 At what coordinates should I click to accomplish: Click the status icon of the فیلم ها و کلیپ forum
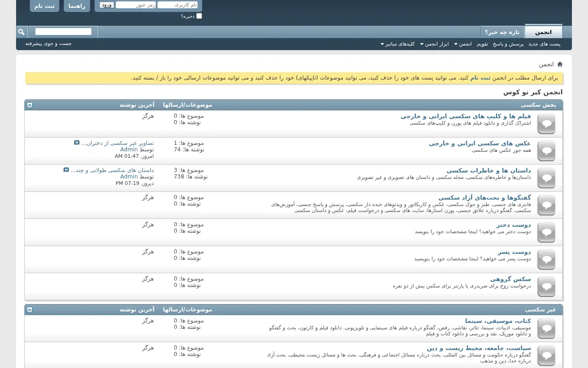pos(547,124)
